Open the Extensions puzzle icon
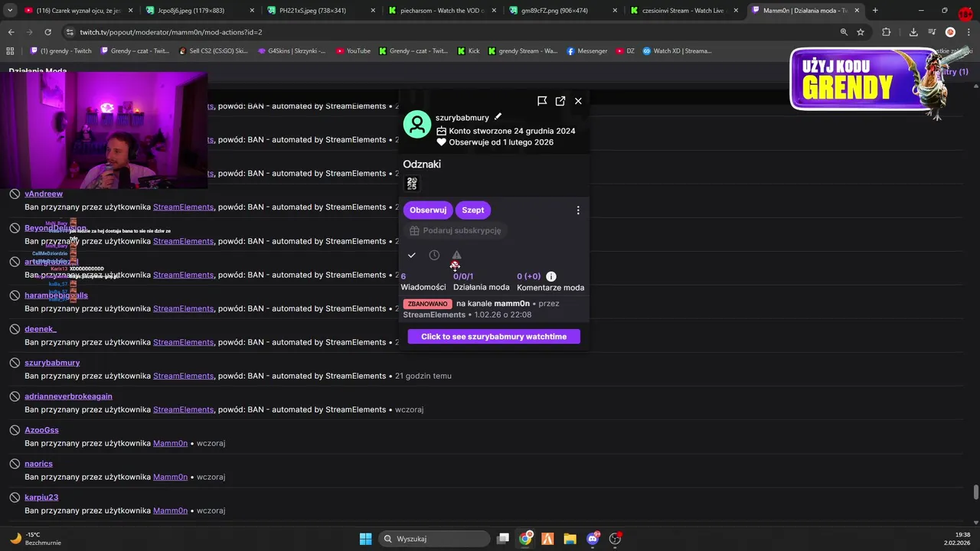Viewport: 980px width, 551px height. (887, 32)
